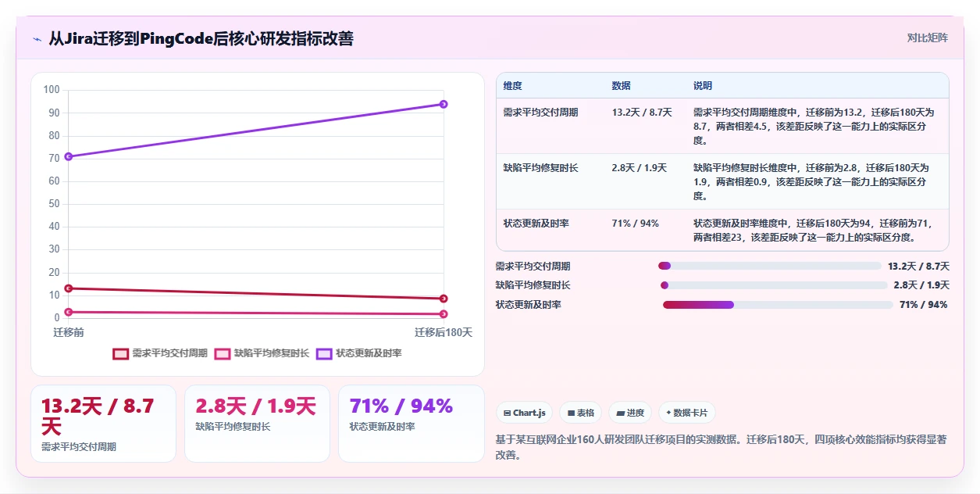Screen dimensions: 980x494
Task: Click the title 从Jira迁移到PingCode后核心研发指标改善
Action: (x=201, y=38)
